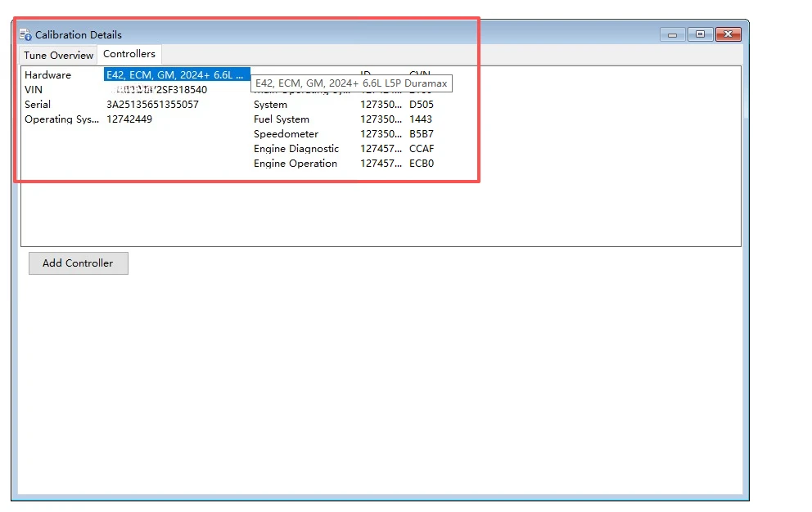Maximize the Calibration Details window
The image size is (812, 512).
pos(700,34)
